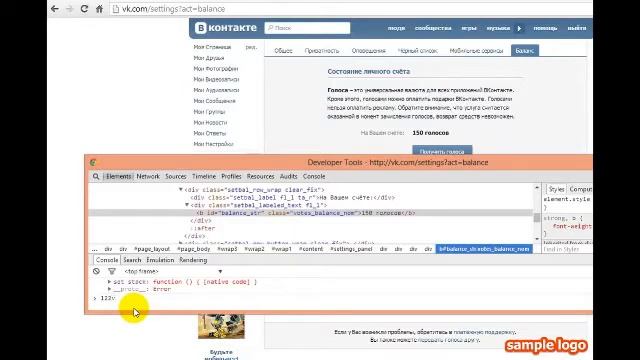640x360 pixels.
Task: Focus the VK search field
Action: pos(307,28)
